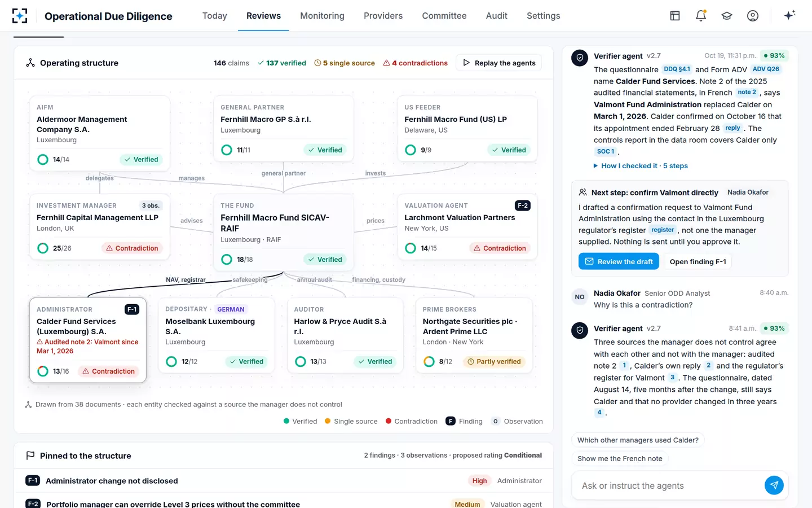Click Review the draft button
This screenshot has height=508, width=812.
click(x=619, y=261)
